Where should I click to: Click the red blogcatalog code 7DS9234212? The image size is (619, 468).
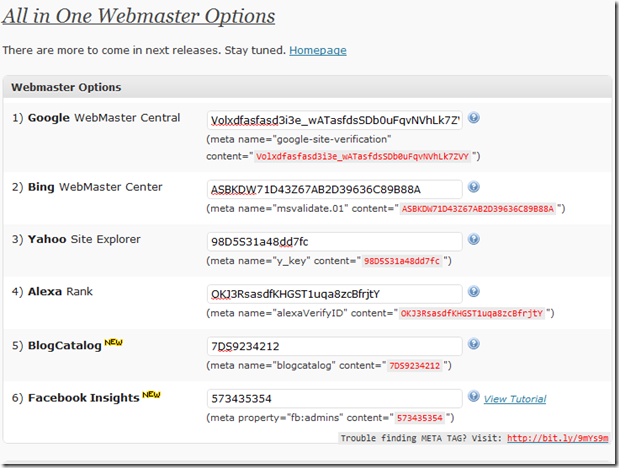click(x=415, y=366)
